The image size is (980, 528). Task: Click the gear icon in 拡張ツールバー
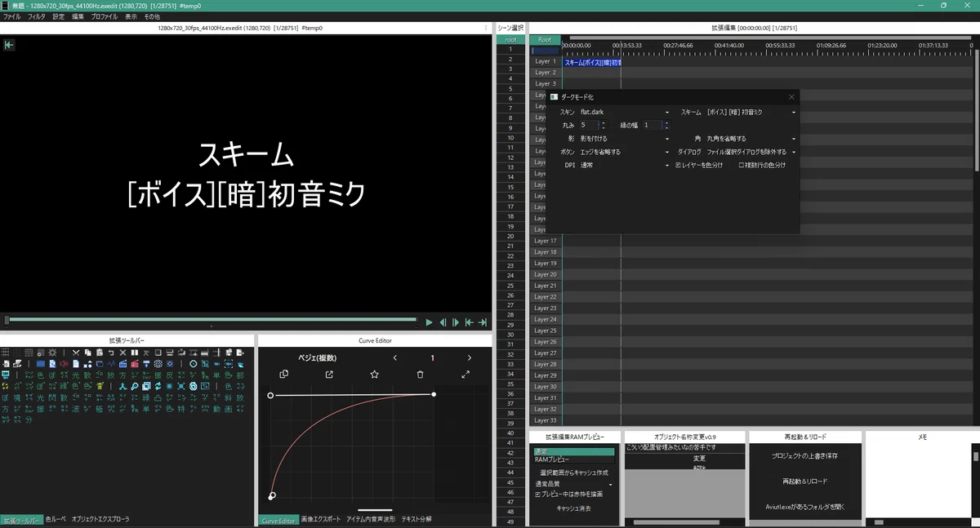tap(52, 353)
